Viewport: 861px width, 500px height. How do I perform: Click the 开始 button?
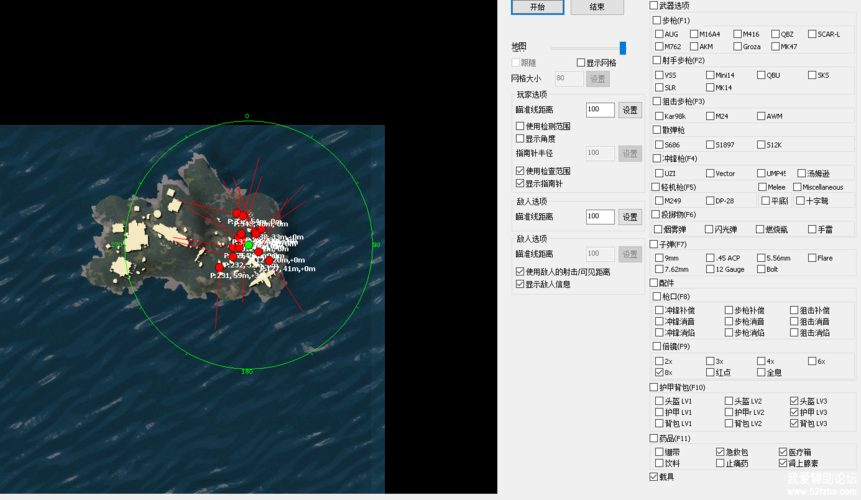(x=537, y=7)
